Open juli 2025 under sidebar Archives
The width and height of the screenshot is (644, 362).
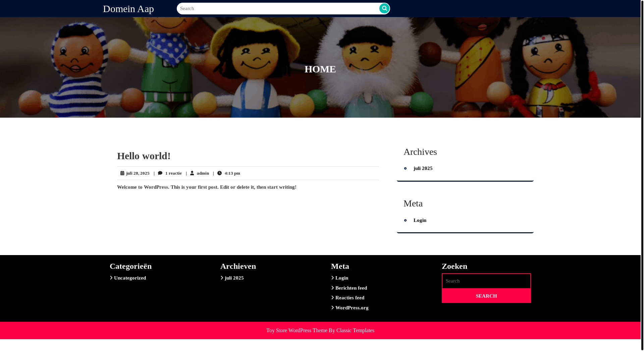pos(423,168)
